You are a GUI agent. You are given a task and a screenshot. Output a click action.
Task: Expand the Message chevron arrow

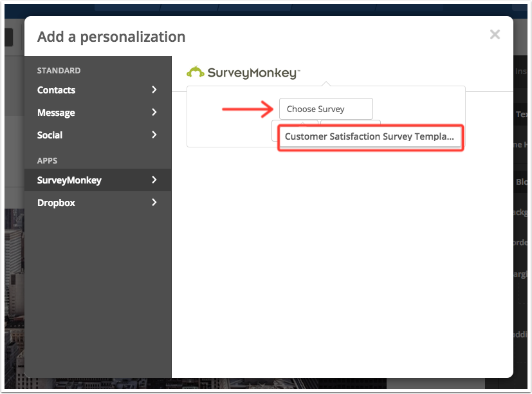(154, 112)
